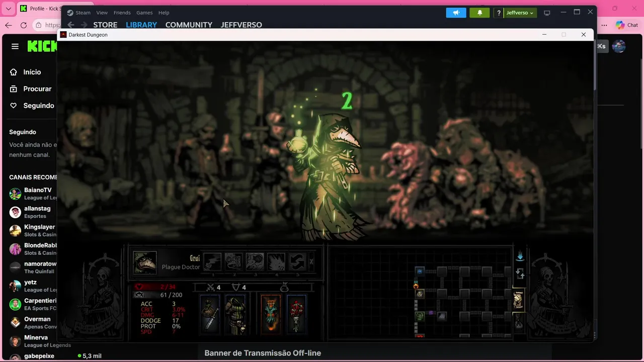Open Carpentieri channel
The width and height of the screenshot is (644, 362).
click(x=33, y=304)
